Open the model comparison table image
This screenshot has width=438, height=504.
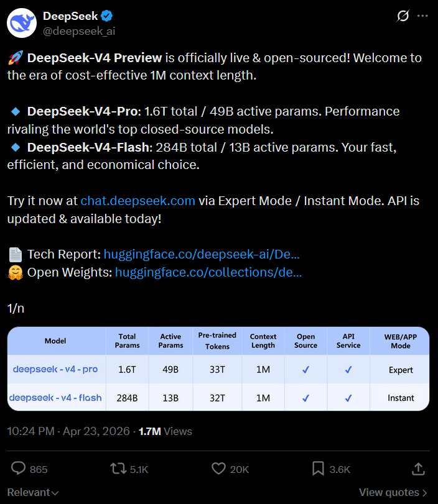218,369
